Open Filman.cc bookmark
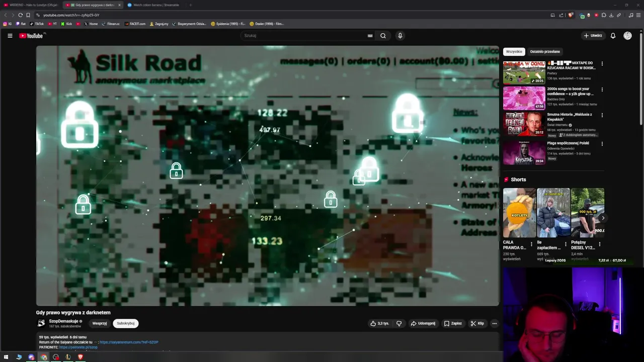The width and height of the screenshot is (644, 362). click(111, 24)
